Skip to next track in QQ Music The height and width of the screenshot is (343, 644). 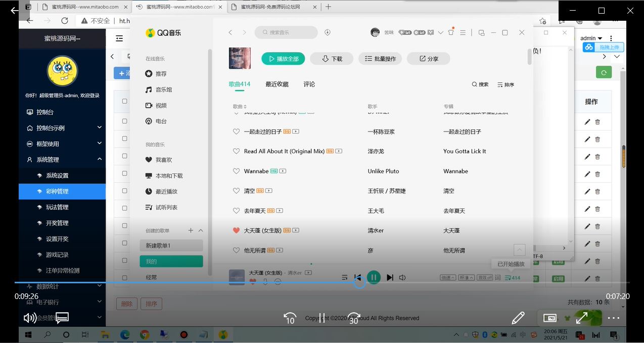(390, 277)
